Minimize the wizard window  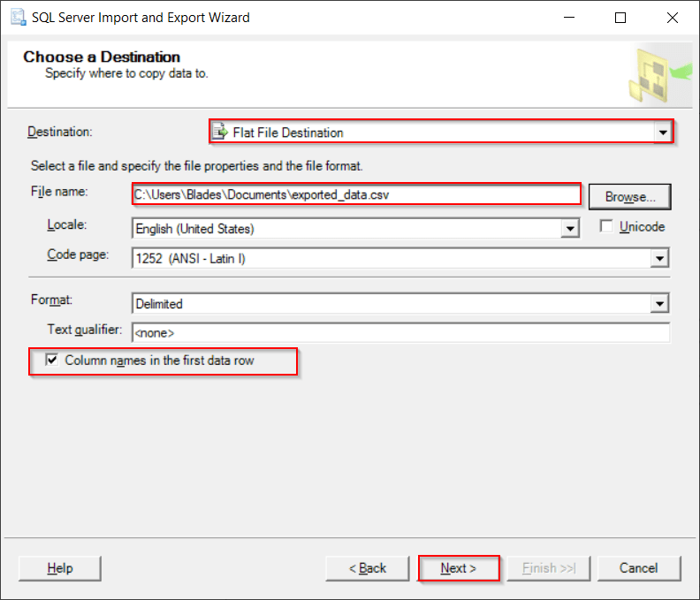[x=569, y=18]
